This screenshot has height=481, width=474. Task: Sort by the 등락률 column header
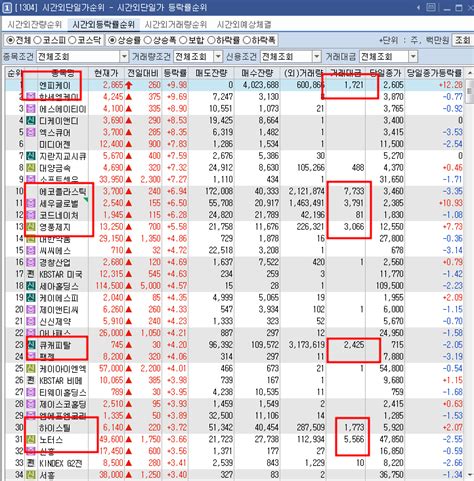point(175,73)
